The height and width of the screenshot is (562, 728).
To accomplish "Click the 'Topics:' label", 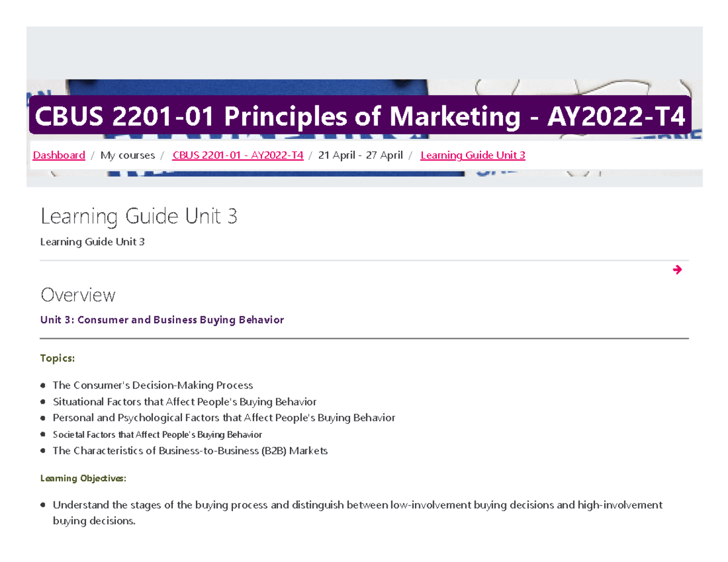I will tap(58, 358).
